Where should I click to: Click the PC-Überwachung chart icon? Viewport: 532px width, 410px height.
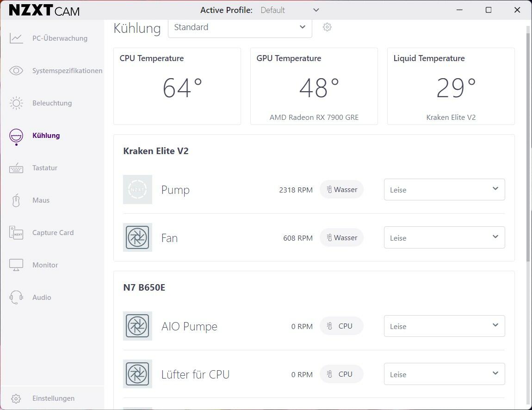16,38
